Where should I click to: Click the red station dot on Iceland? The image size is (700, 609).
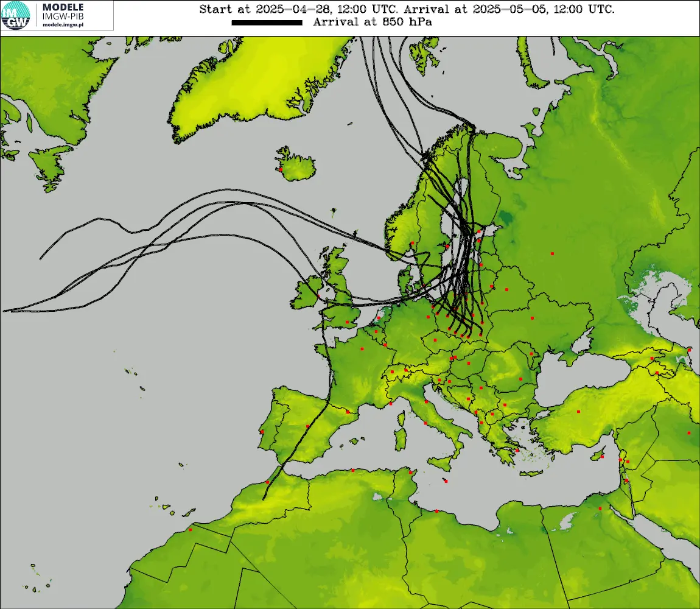(281, 170)
